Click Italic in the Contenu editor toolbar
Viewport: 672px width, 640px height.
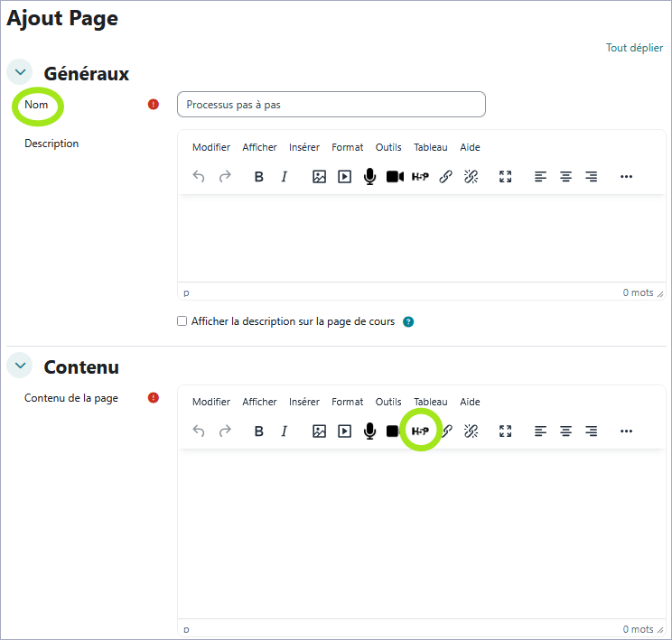point(284,431)
